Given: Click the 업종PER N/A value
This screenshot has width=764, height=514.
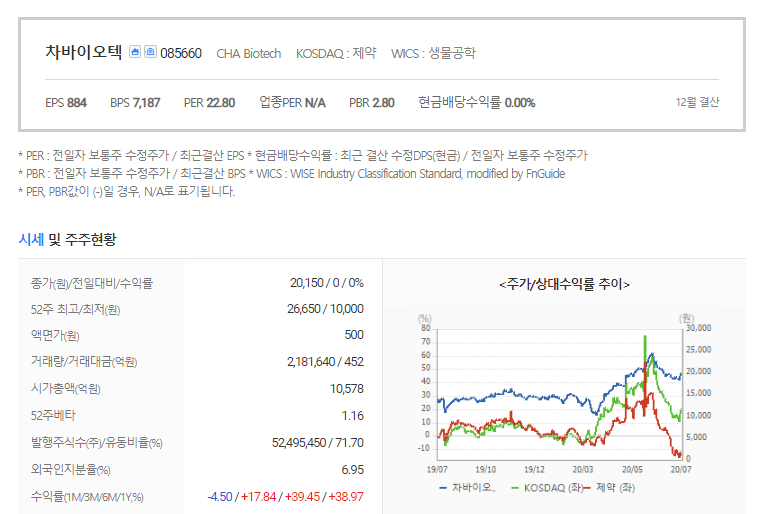Looking at the screenshot, I should tap(292, 103).
